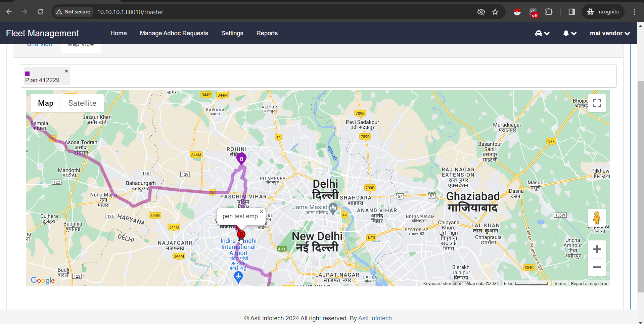This screenshot has height=324, width=644.
Task: Click the purple route marker near Rohini
Action: (241, 159)
